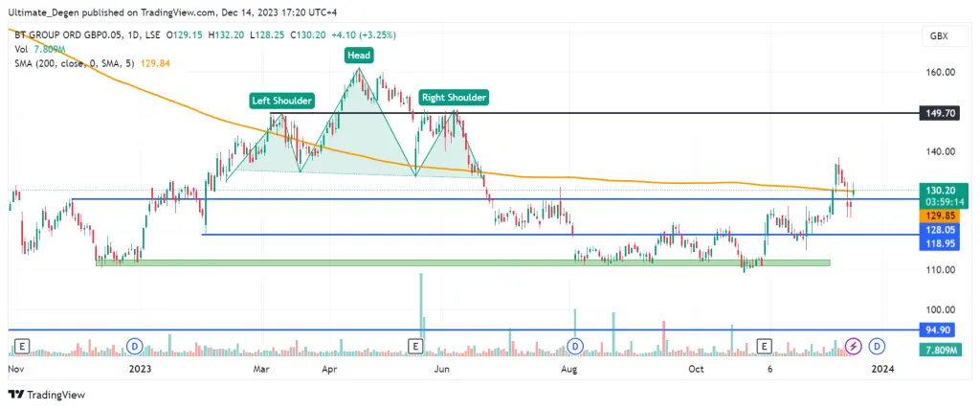Click the Oct time axis label
This screenshot has height=409, width=980.
[697, 370]
